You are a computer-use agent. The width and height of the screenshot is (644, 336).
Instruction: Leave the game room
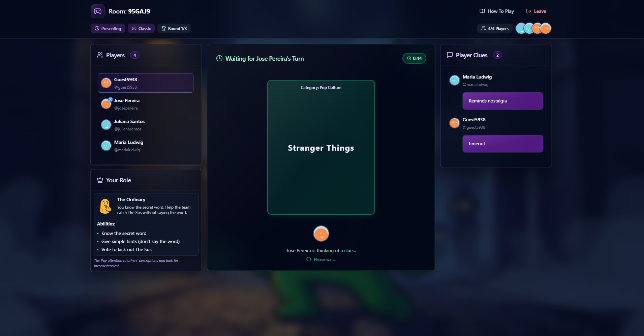point(536,11)
